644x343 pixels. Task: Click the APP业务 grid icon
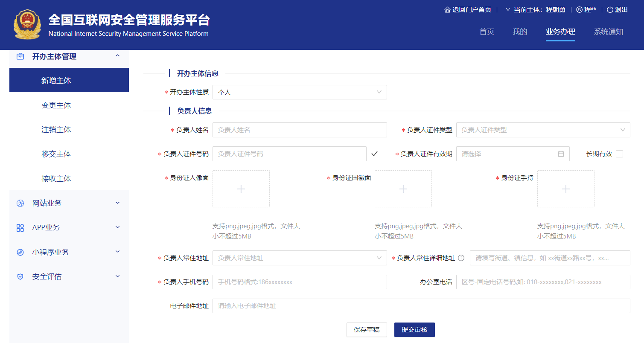(20, 227)
